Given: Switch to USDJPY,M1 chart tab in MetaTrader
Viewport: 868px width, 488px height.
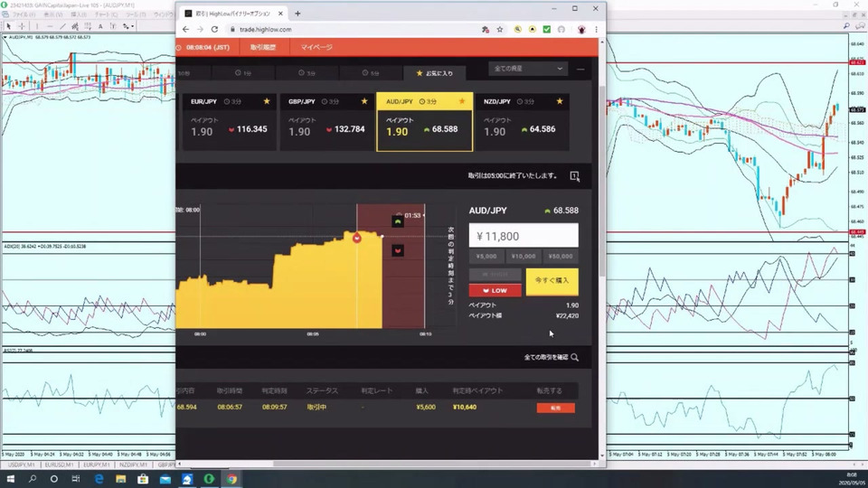Looking at the screenshot, I should 21,465.
